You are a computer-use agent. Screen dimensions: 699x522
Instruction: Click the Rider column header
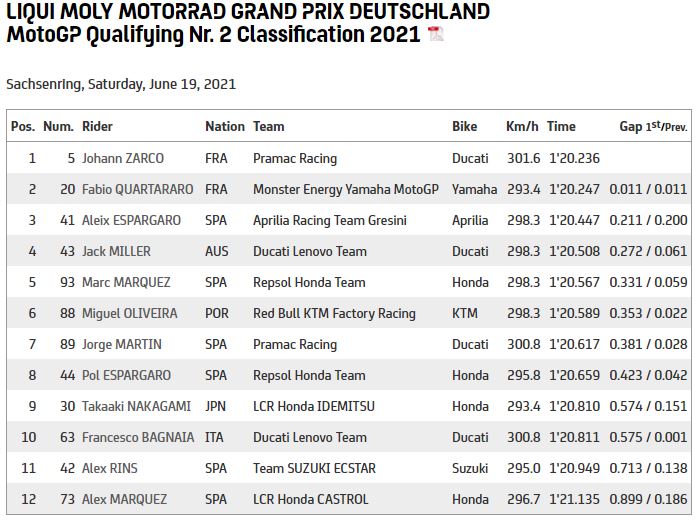pyautogui.click(x=97, y=127)
